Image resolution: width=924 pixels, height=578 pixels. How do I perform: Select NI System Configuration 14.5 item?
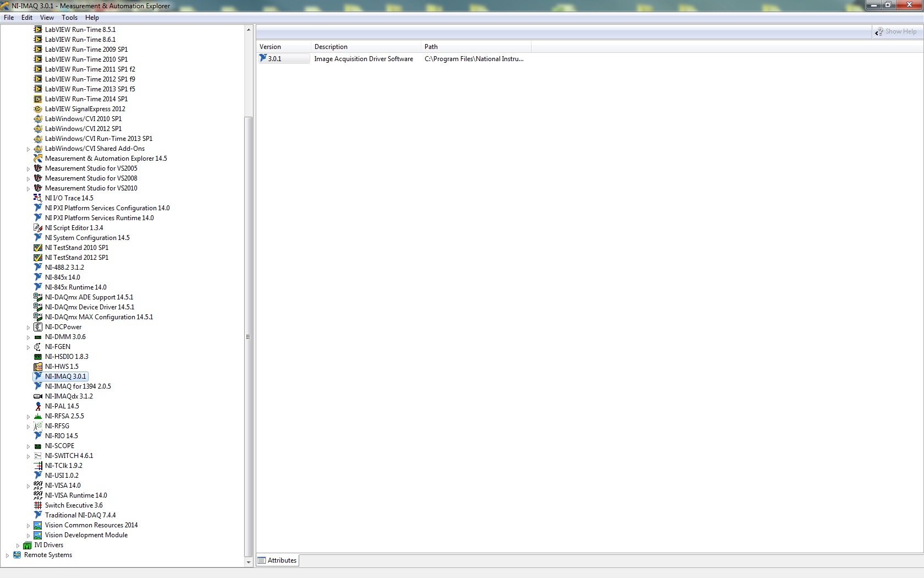click(x=87, y=238)
